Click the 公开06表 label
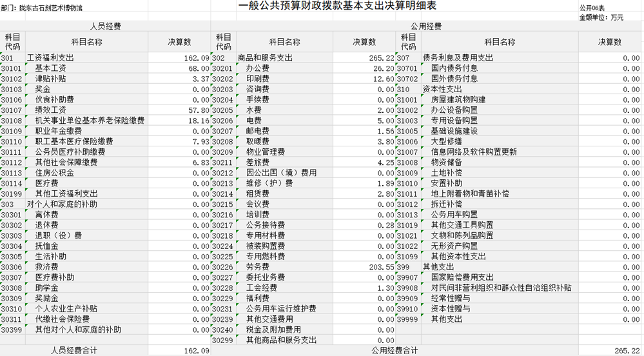Screen dimensions: 644x356 click(592, 8)
